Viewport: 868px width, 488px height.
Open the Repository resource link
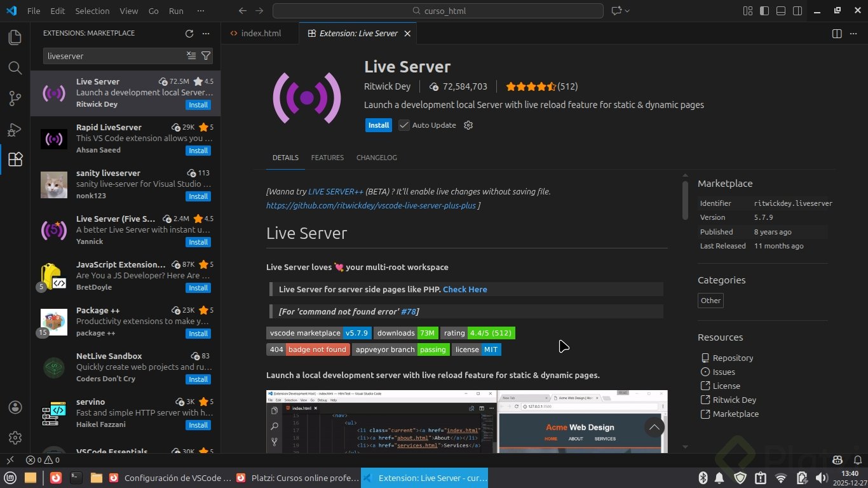[733, 358]
